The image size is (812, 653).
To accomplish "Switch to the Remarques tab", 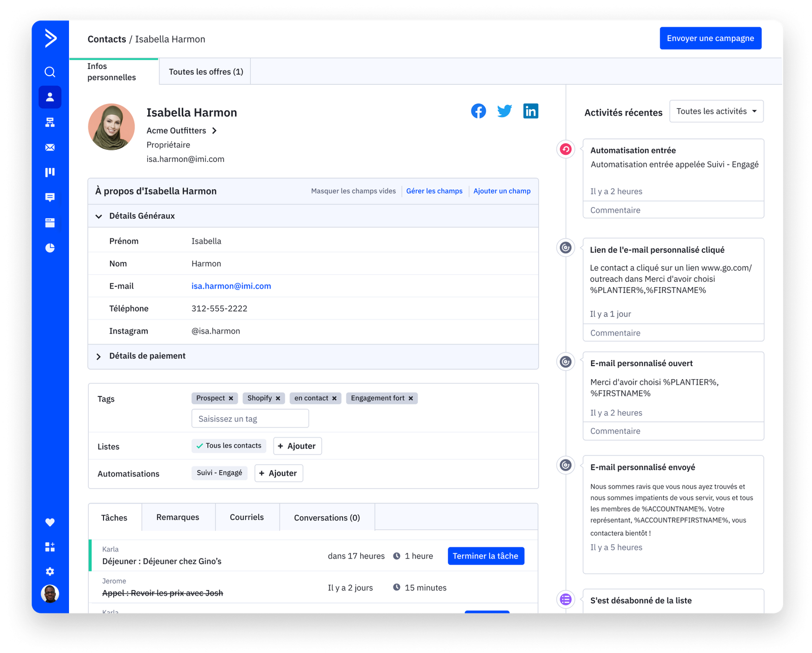I will coord(178,517).
